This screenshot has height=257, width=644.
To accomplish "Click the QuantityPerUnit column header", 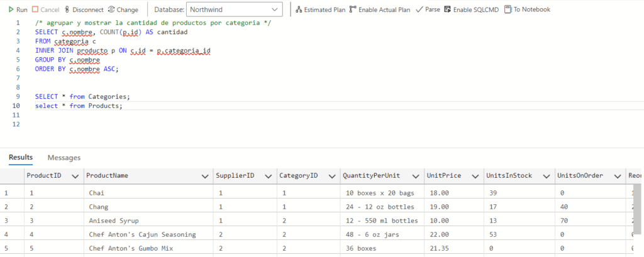I will tap(371, 176).
